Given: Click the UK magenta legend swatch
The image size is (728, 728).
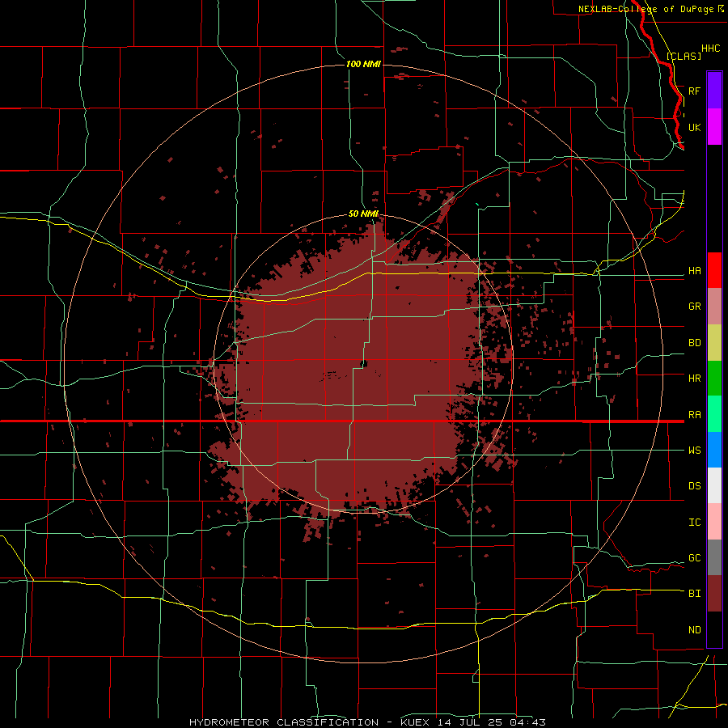Looking at the screenshot, I should click(714, 127).
